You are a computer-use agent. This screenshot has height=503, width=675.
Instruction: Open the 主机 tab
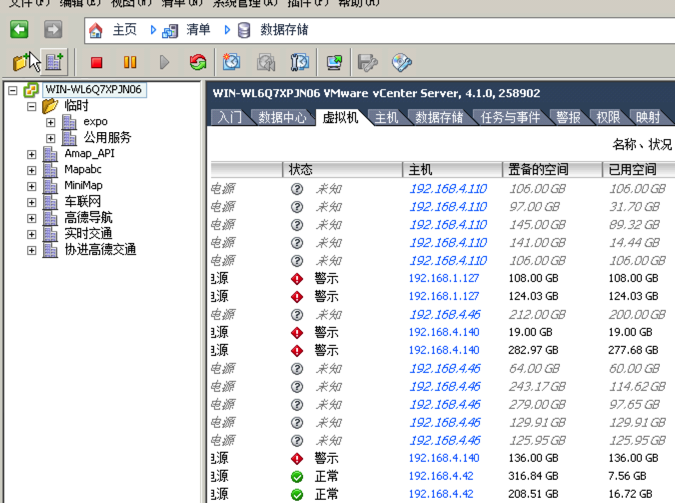tap(387, 117)
